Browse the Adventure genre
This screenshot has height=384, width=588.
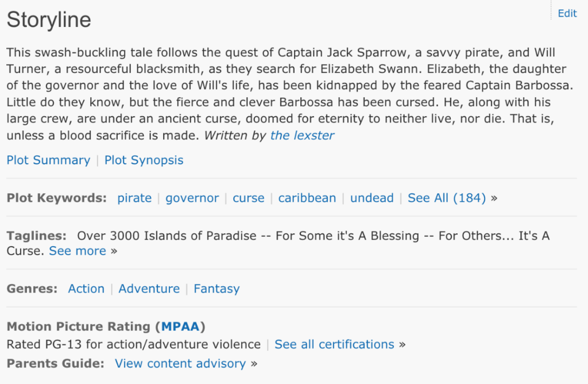[149, 289]
